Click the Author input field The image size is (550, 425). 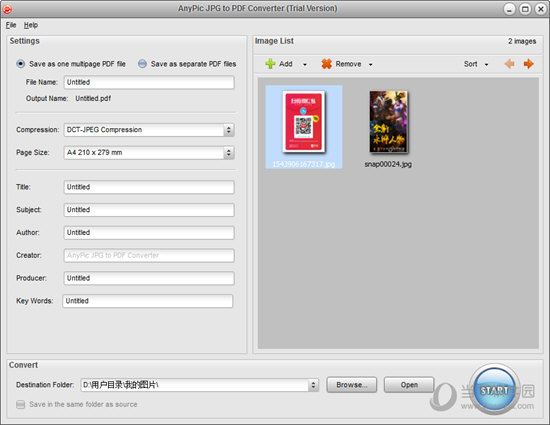click(149, 232)
